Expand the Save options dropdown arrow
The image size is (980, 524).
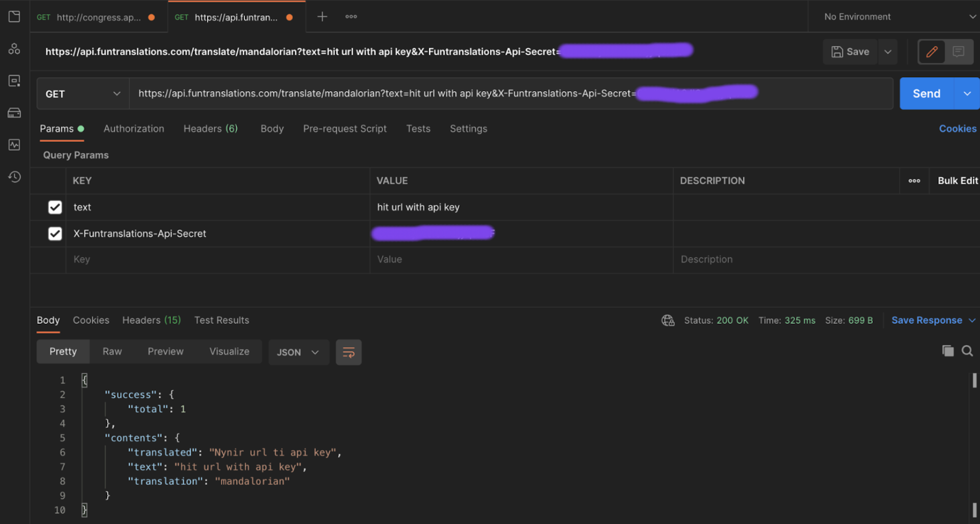click(888, 52)
